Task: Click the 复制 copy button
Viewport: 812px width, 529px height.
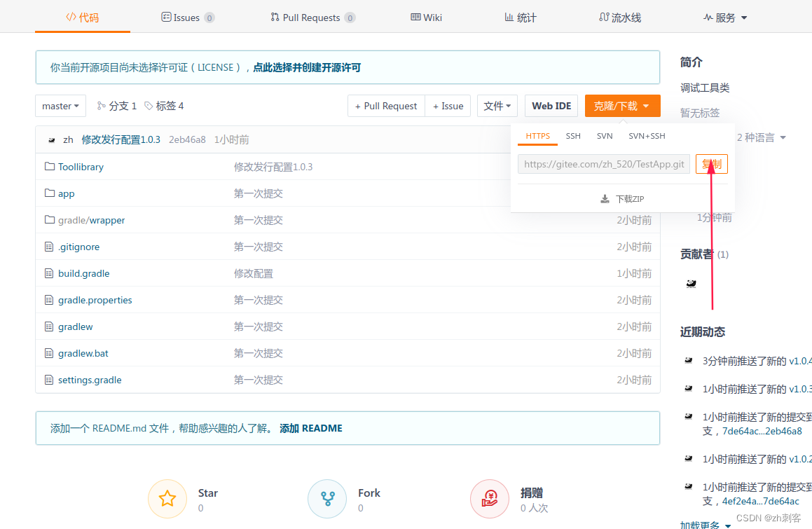Action: [711, 163]
